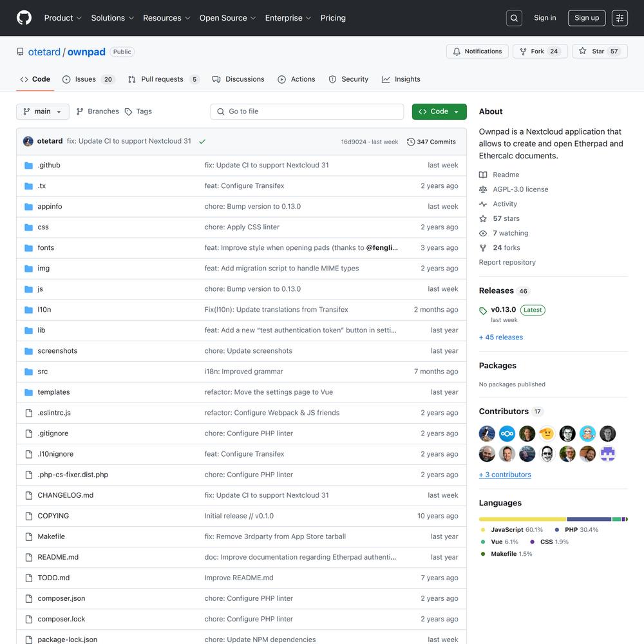The height and width of the screenshot is (644, 644).
Task: Open the otetard owner link
Action: pos(44,52)
